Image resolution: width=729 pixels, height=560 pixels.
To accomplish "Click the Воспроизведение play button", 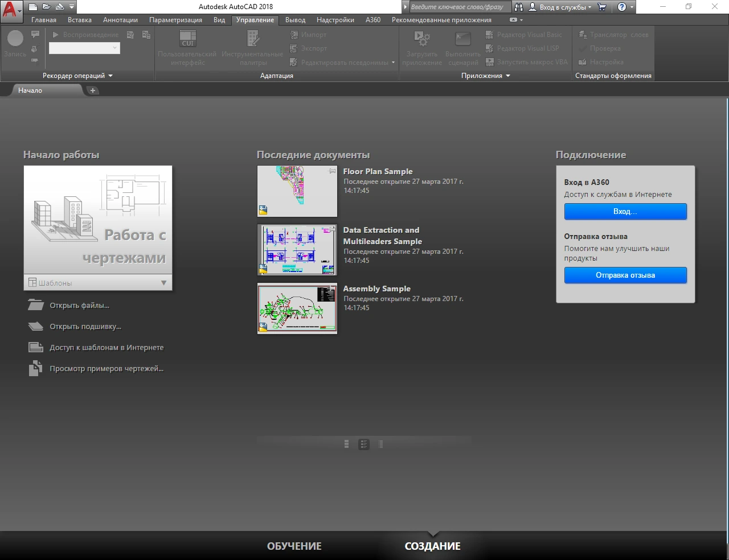I will coord(85,35).
